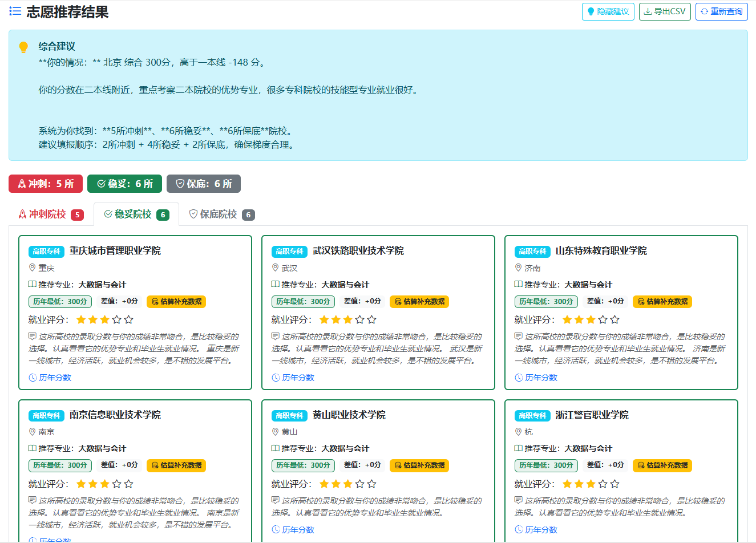Click 估算补充数据 badge in 武汉铁路职业技术学院 card
Image resolution: width=756 pixels, height=543 pixels.
tap(419, 302)
